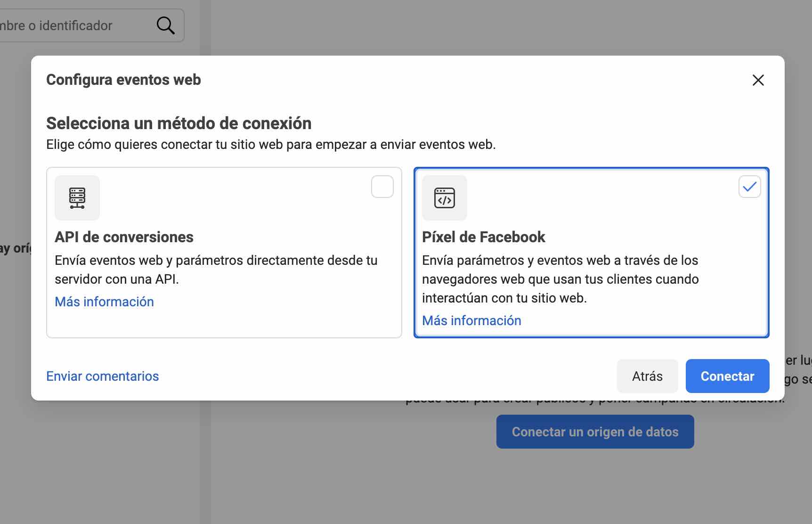Image resolution: width=812 pixels, height=524 pixels.
Task: Close the Configura eventos web dialog
Action: (758, 80)
